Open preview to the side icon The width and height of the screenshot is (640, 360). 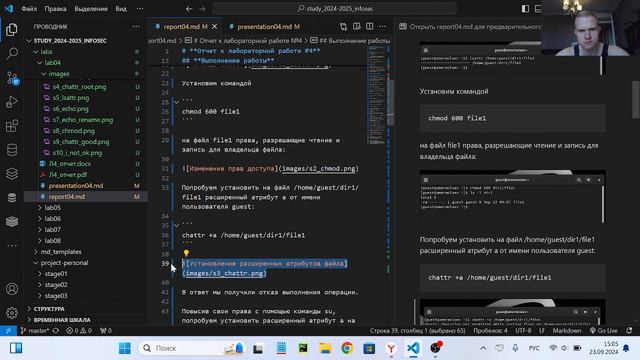[x=357, y=27]
